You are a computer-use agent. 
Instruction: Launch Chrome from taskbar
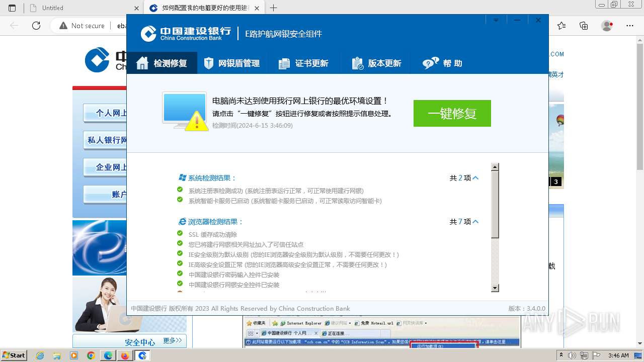pos(91,355)
